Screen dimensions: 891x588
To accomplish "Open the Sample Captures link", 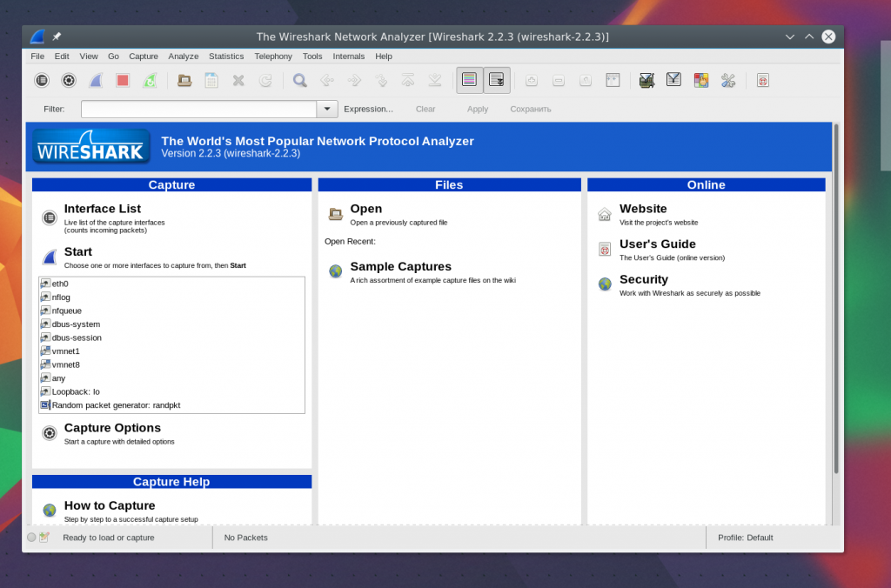I will click(400, 266).
